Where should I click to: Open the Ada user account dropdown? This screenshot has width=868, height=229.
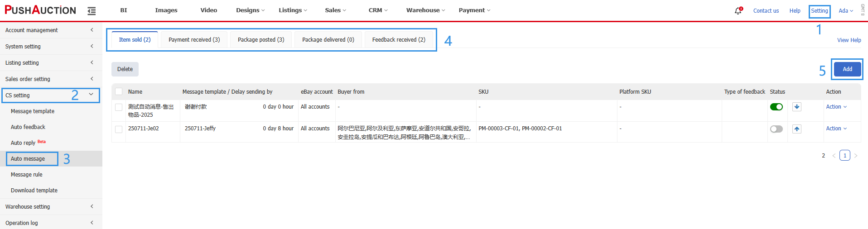point(845,11)
